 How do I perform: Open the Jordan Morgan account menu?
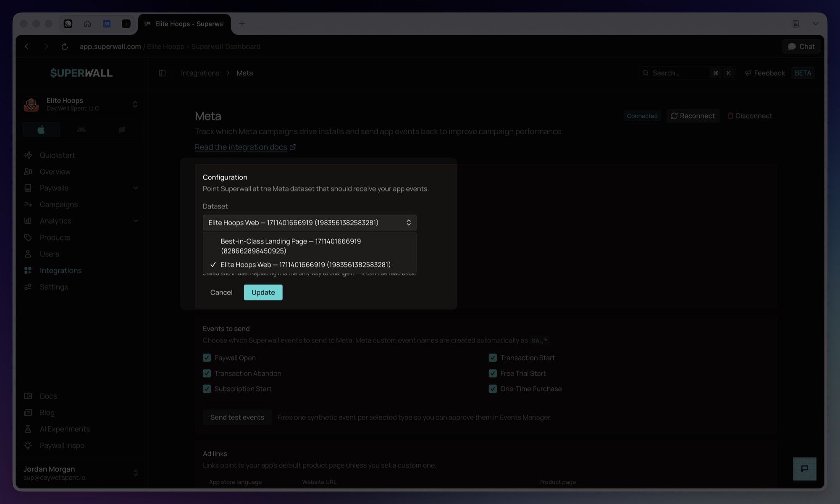(81, 473)
